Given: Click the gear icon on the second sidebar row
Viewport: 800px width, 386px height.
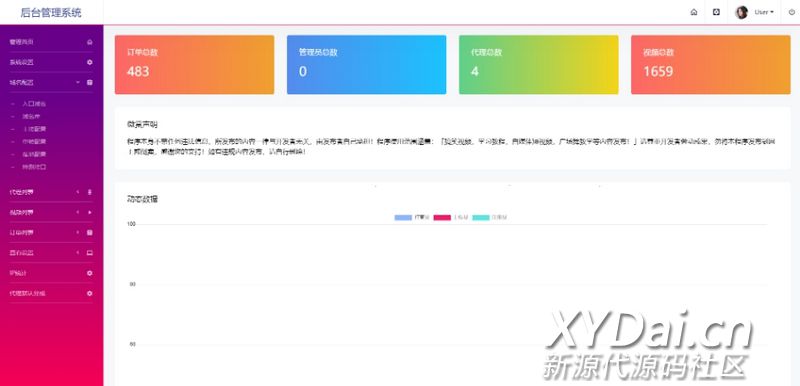Looking at the screenshot, I should click(90, 62).
